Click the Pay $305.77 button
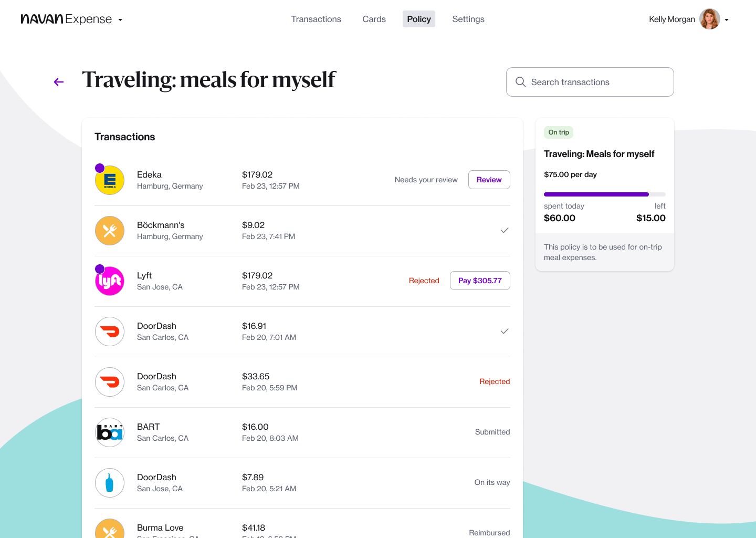The width and height of the screenshot is (756, 538). pyautogui.click(x=480, y=281)
